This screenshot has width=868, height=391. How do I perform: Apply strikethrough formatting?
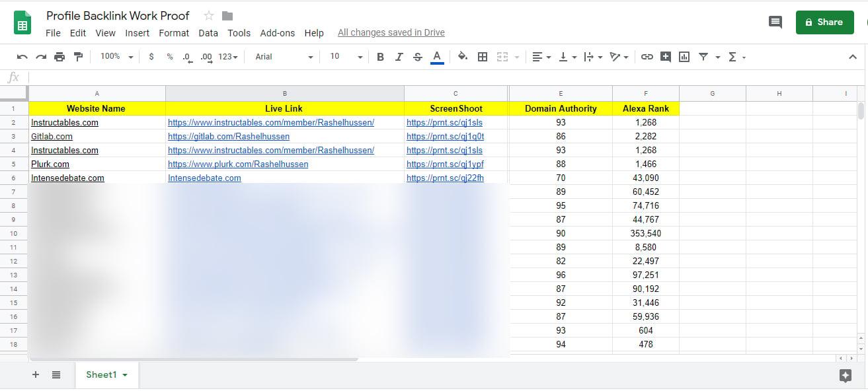(x=417, y=57)
